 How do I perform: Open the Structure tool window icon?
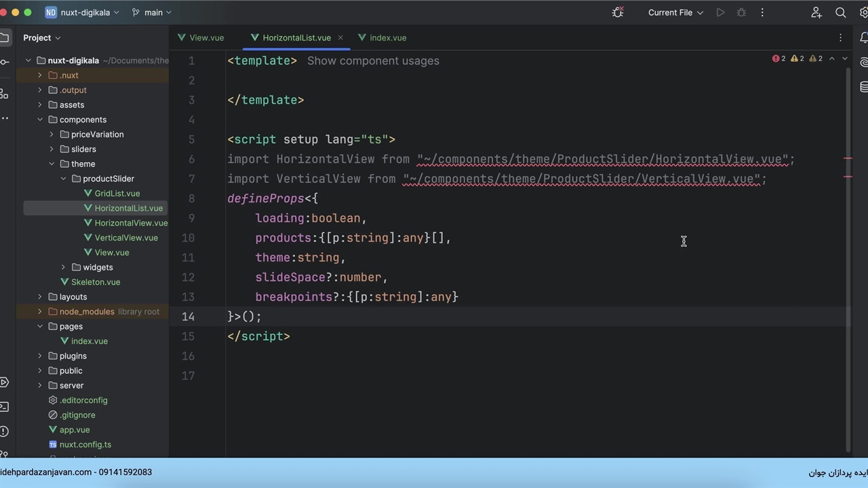point(4,94)
